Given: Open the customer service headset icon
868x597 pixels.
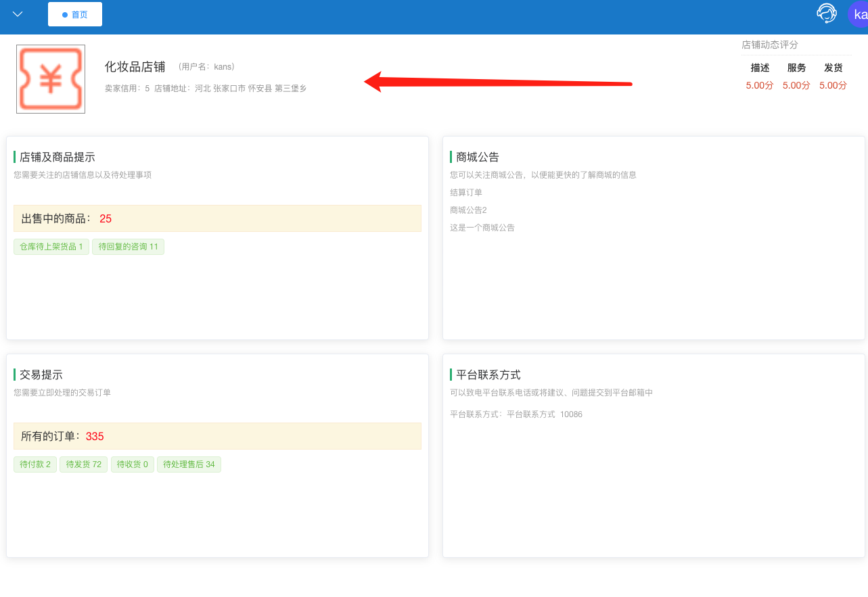Looking at the screenshot, I should click(x=827, y=14).
